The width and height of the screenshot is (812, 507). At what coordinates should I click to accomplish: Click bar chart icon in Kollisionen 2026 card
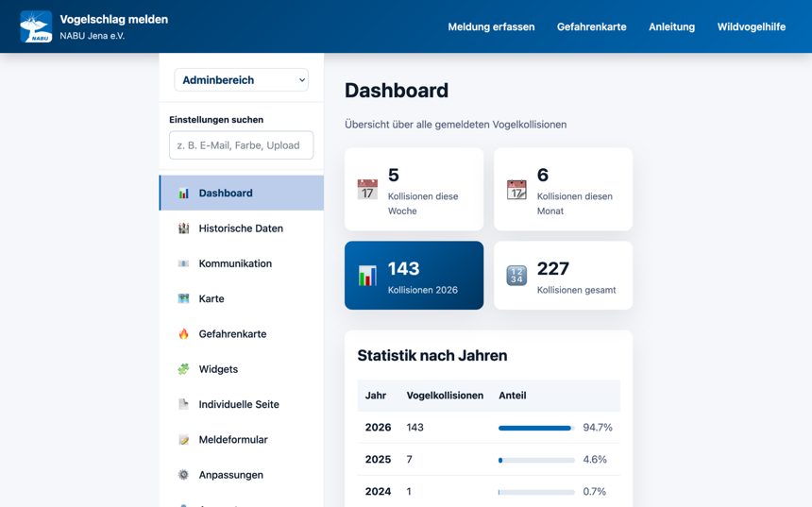pyautogui.click(x=367, y=276)
